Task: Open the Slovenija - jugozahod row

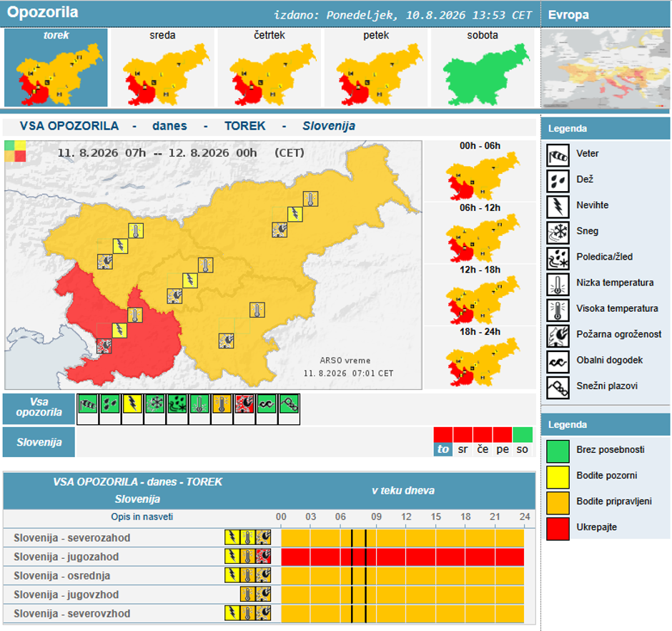Action: tap(269, 557)
